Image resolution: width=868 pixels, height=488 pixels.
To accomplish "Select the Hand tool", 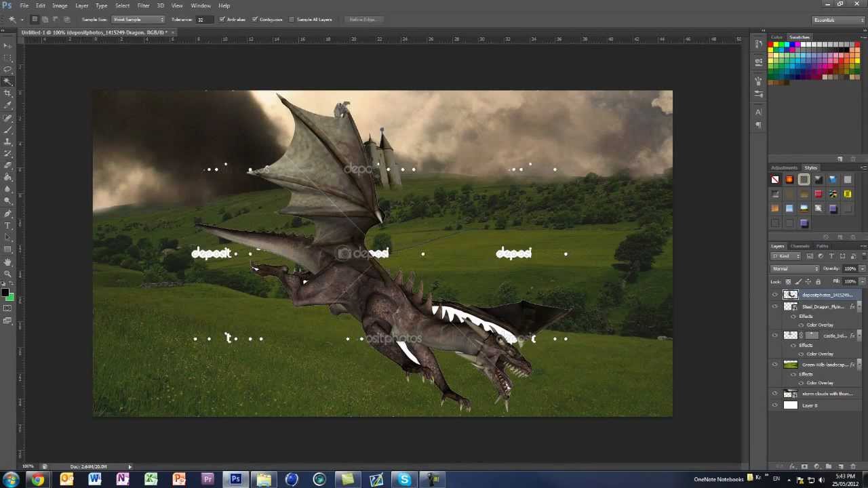I will pos(7,262).
